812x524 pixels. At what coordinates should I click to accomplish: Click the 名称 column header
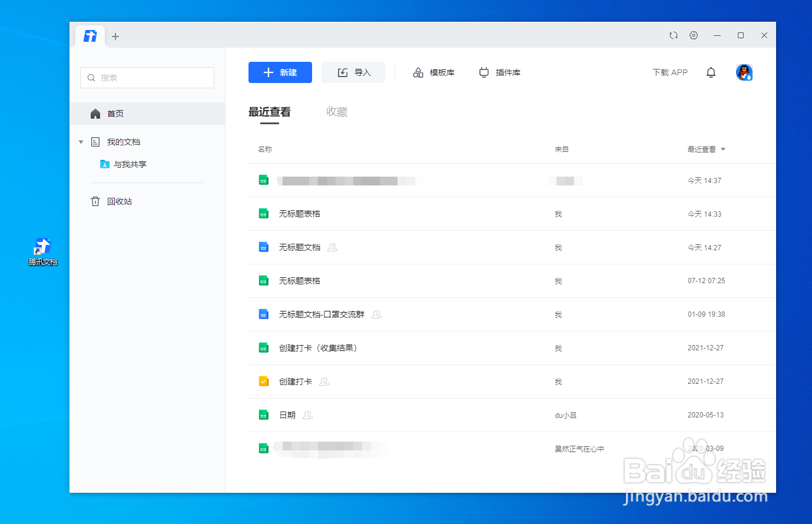(x=265, y=150)
